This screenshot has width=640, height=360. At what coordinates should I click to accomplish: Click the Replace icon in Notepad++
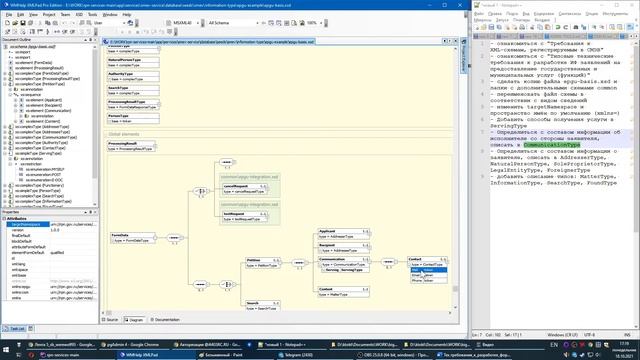(x=583, y=27)
